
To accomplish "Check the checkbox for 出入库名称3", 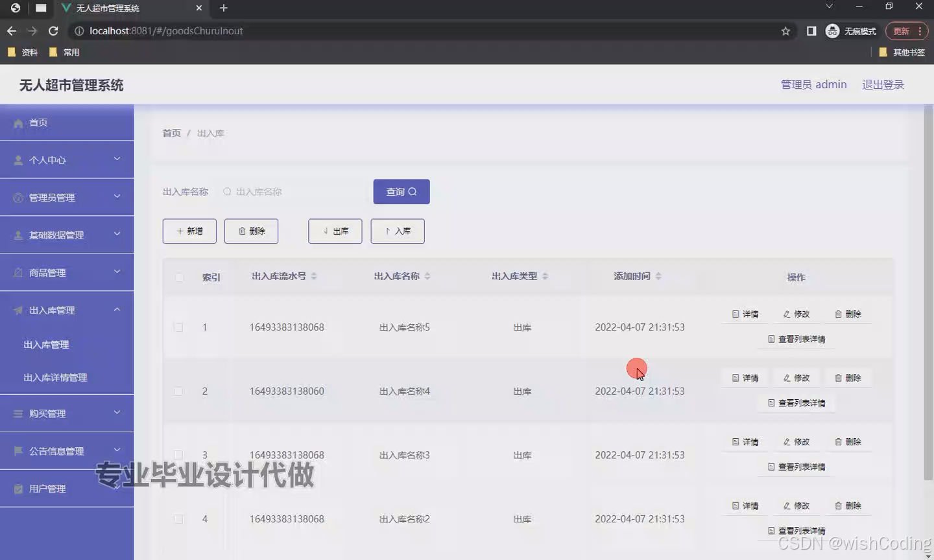I will pos(179,455).
